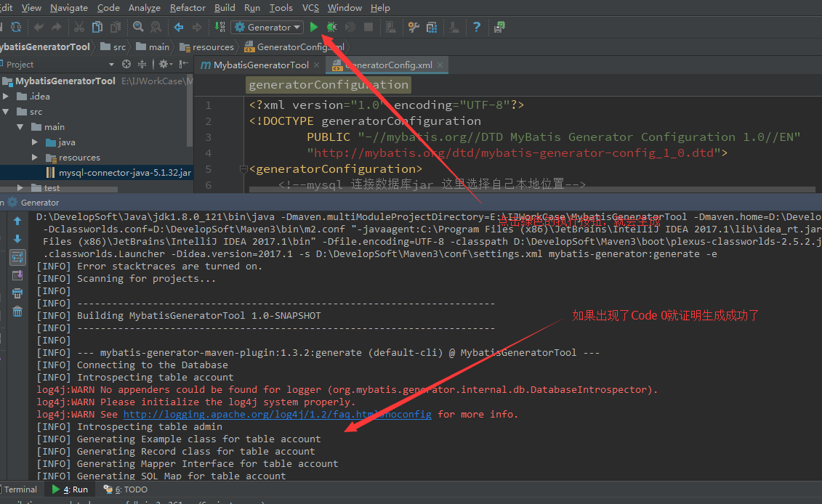Click the main breadcrumb folder
Screen dimensions: 822x504
pos(153,47)
